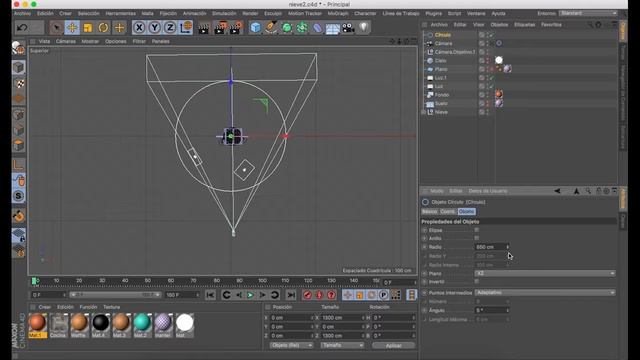Screen dimensions: 640x360
Task: Toggle the Invertir checkbox
Action: 476,282
